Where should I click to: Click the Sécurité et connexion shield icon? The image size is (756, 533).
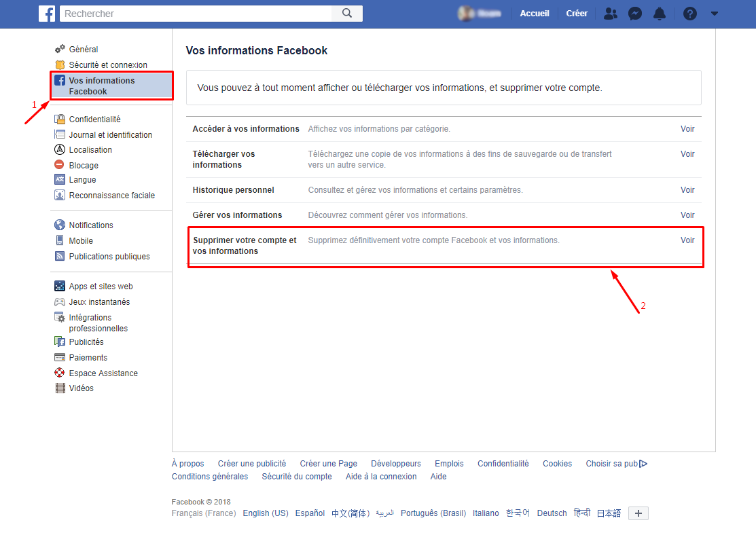60,65
